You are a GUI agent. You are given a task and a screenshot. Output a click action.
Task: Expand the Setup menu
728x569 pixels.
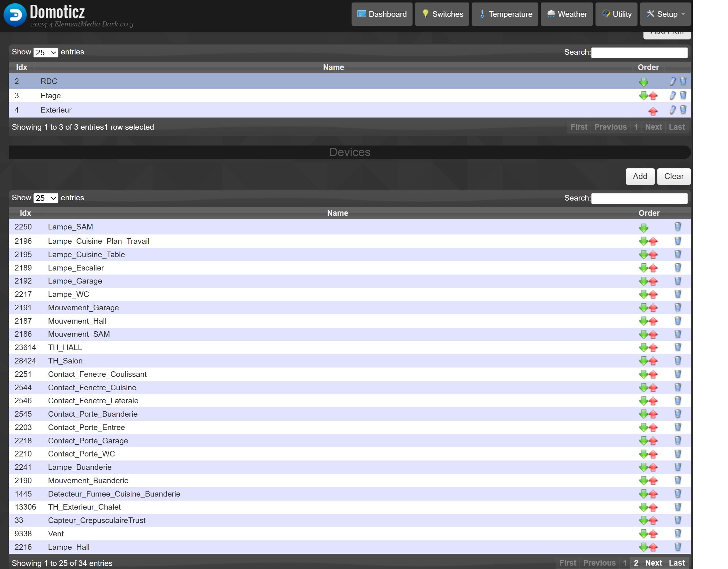tap(665, 14)
